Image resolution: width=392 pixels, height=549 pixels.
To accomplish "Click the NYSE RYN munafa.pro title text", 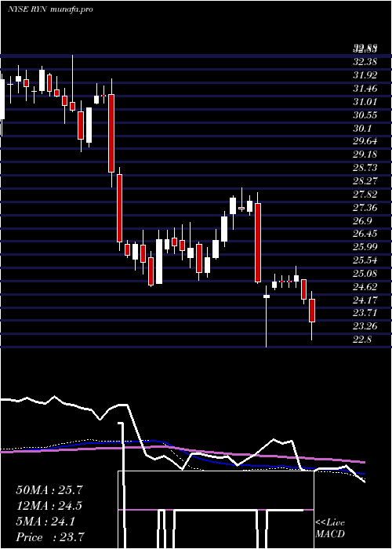I will [50, 9].
